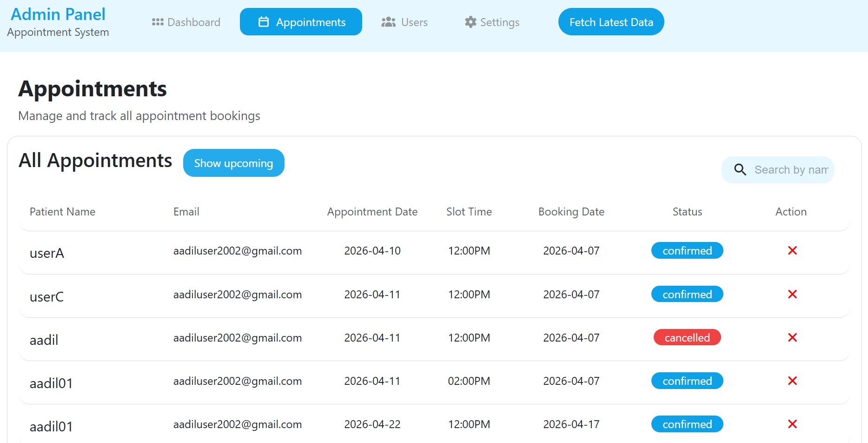Click the red X for userA appointment
This screenshot has height=443, width=868.
tap(792, 250)
